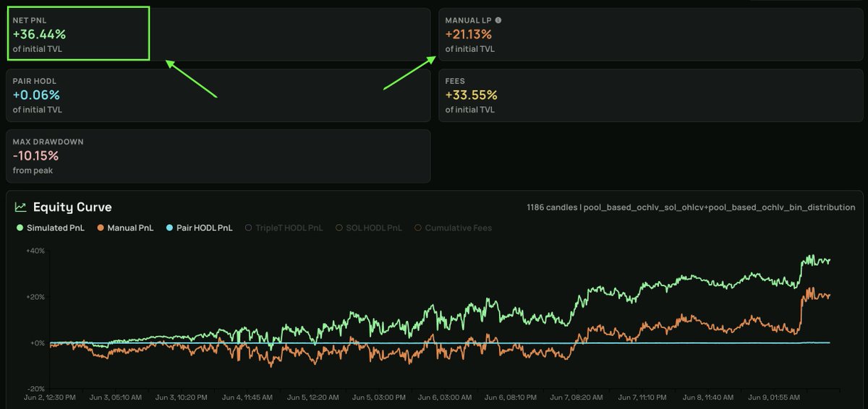Select the PAIR HODL +0.06% value

click(36, 95)
